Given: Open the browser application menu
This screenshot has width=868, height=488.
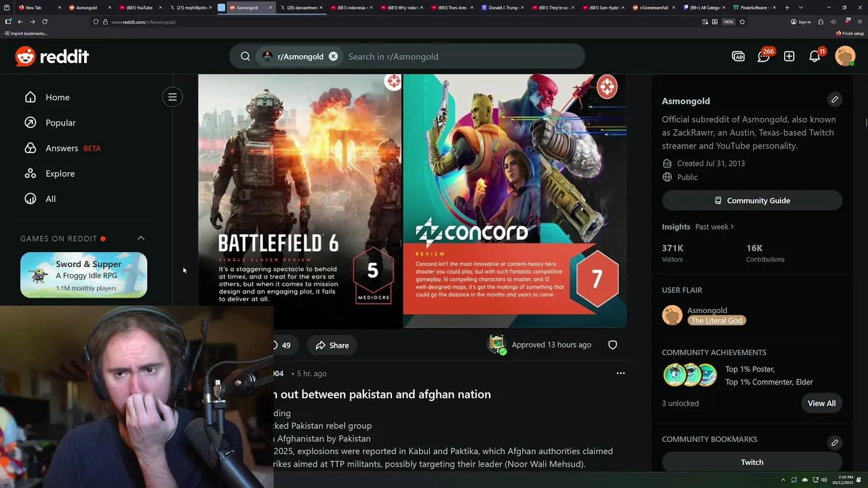Looking at the screenshot, I should [860, 22].
